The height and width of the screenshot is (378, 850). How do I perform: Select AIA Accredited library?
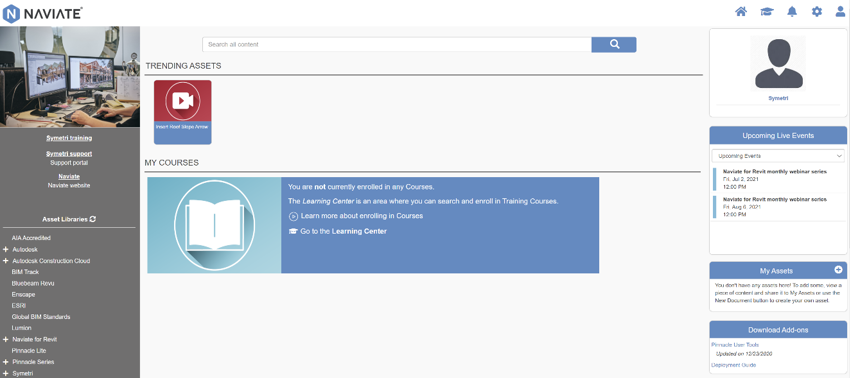[x=31, y=238]
